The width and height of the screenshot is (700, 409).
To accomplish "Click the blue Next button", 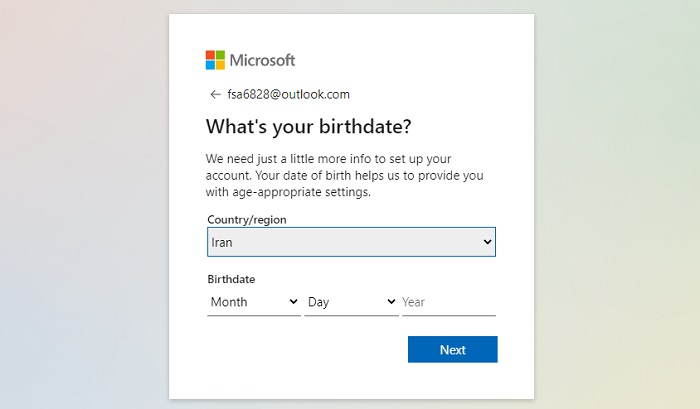I will 453,349.
